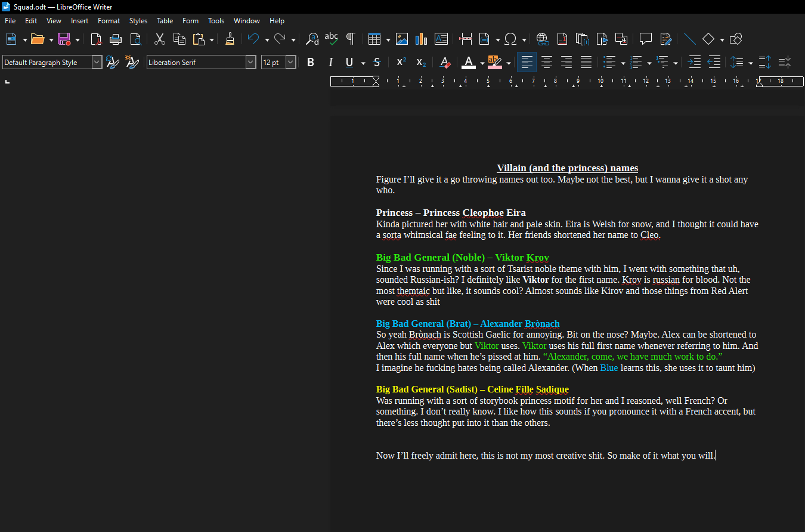Activate the Clone Formatting paintbrush
805x532 pixels.
pyautogui.click(x=230, y=39)
